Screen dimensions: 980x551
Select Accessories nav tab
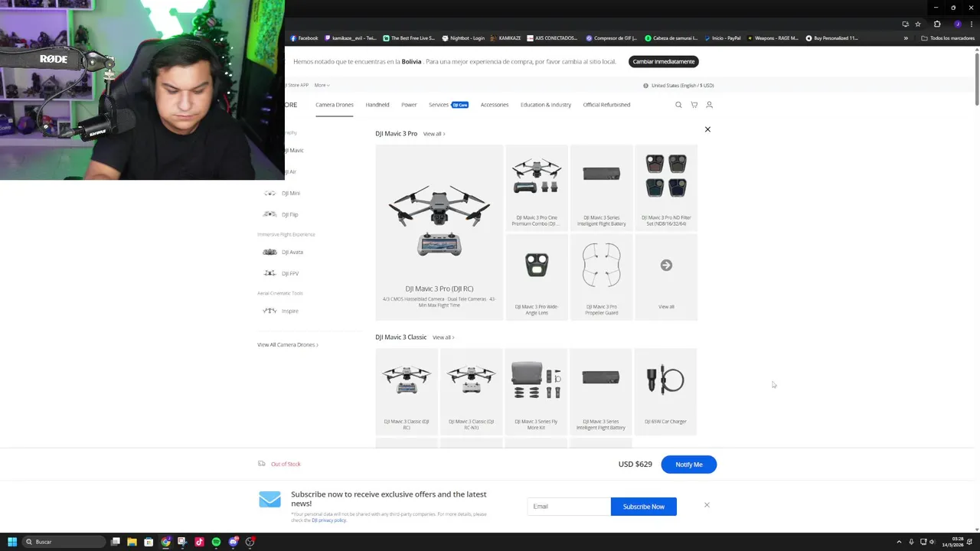tap(495, 105)
